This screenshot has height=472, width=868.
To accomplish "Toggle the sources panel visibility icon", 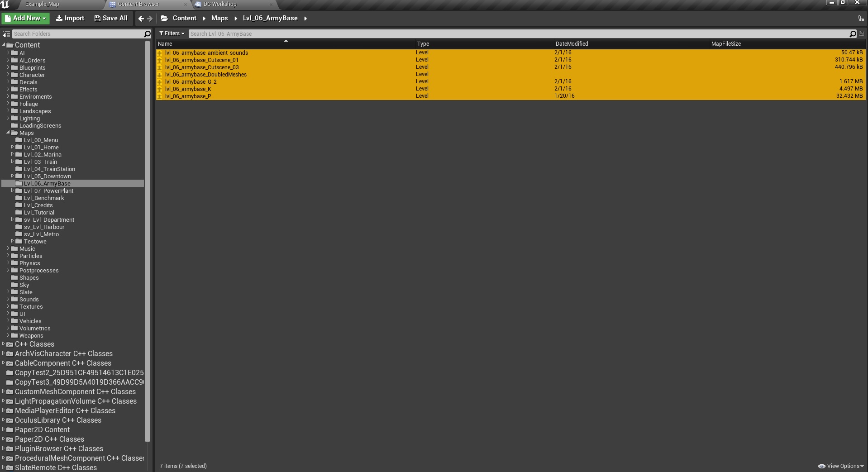I will point(6,34).
